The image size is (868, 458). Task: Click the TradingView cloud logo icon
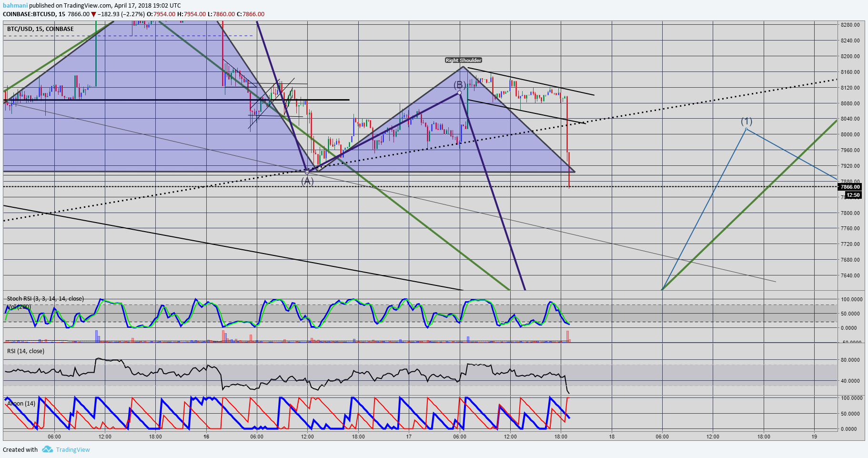point(47,449)
